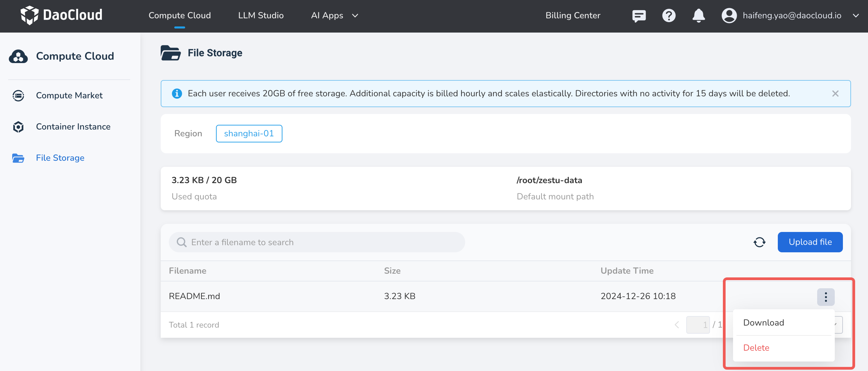Click the help question mark icon
Viewport: 868px width, 371px height.
click(x=669, y=16)
